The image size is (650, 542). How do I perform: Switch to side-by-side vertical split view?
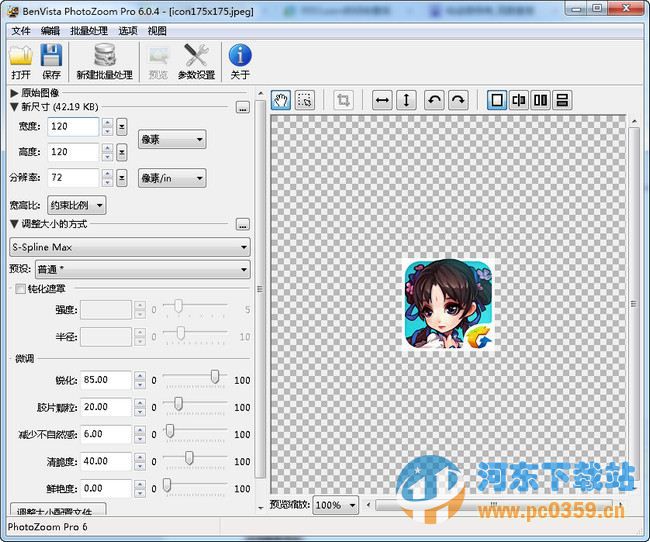[541, 100]
